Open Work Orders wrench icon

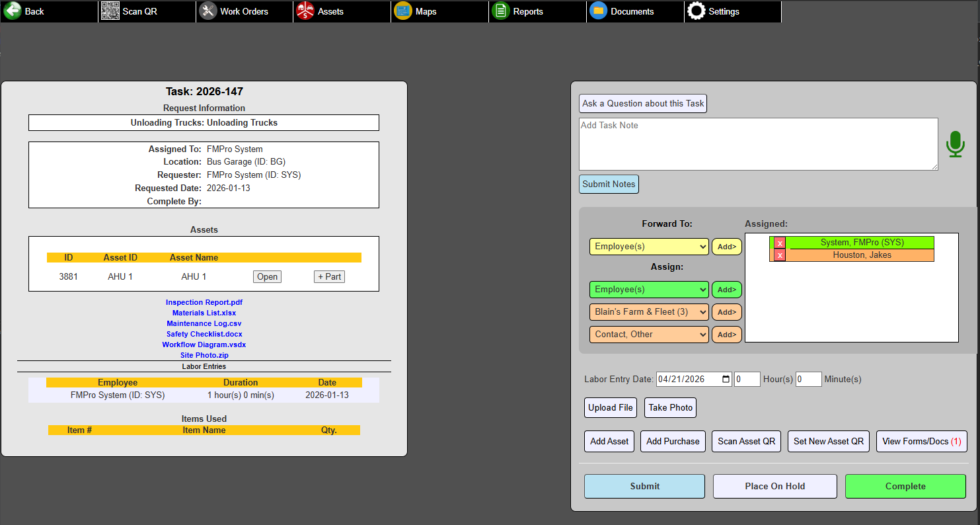[208, 11]
